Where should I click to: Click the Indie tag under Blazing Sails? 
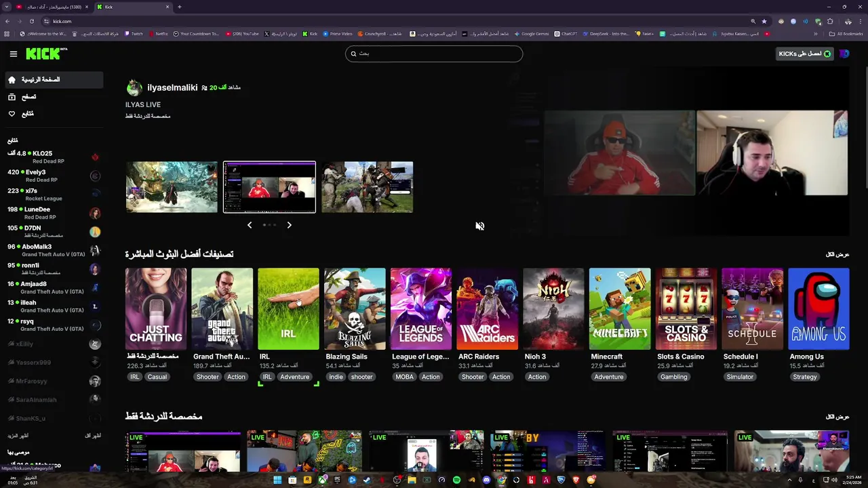pyautogui.click(x=336, y=377)
